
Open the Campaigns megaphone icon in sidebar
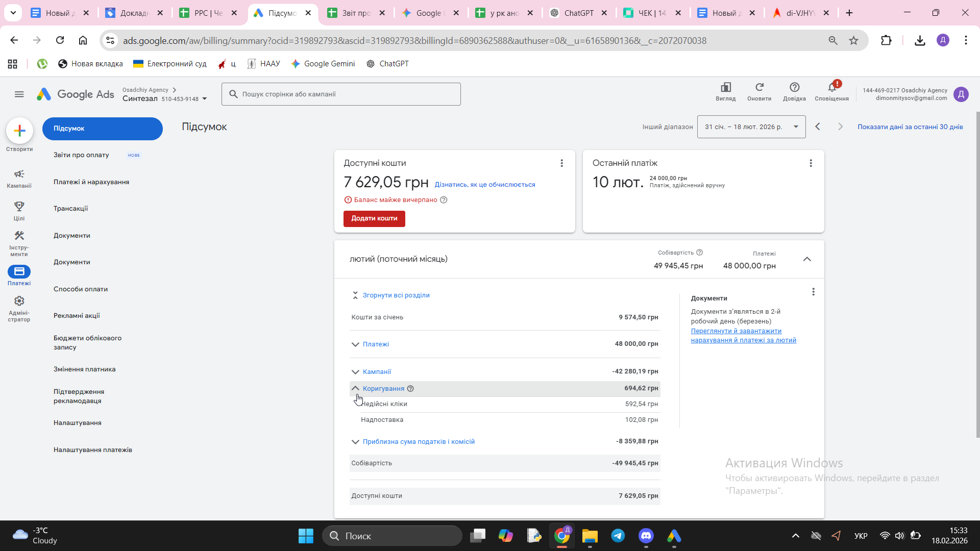19,174
